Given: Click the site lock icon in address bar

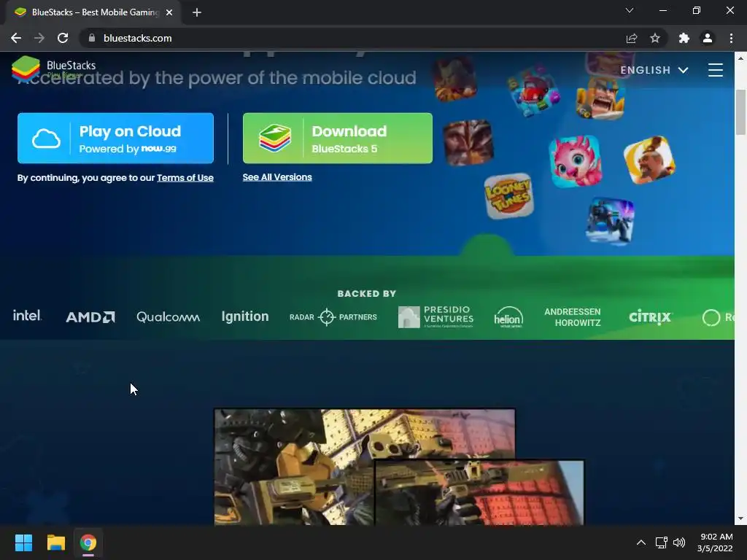Looking at the screenshot, I should (x=92, y=38).
